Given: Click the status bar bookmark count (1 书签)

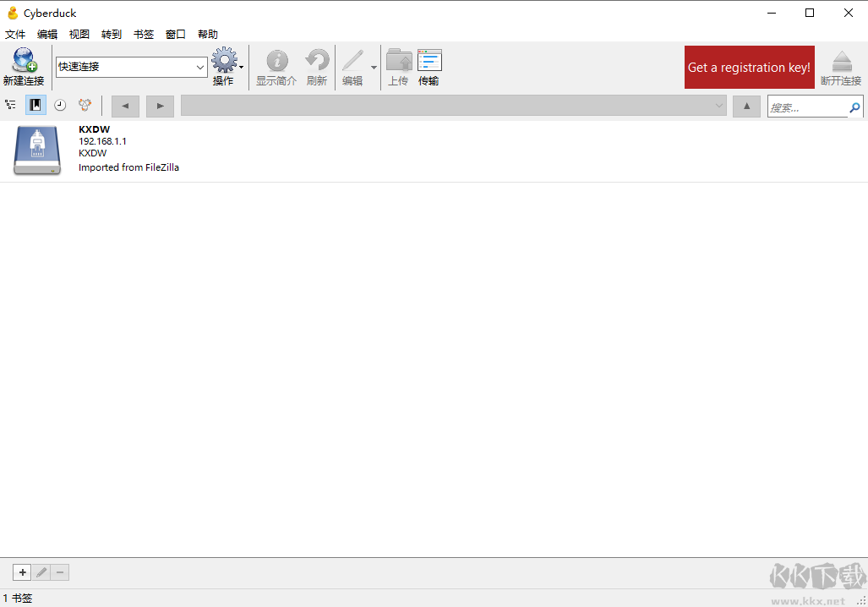Looking at the screenshot, I should coord(18,599).
